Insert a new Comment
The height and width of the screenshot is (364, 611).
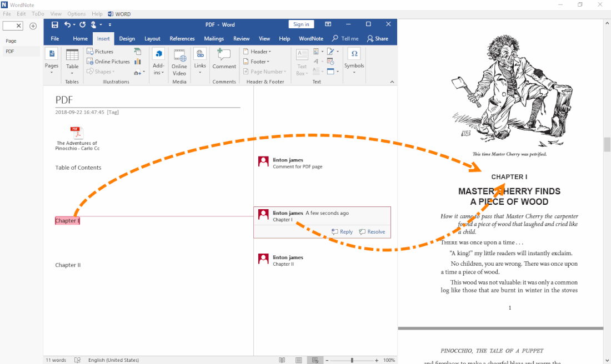(x=224, y=59)
